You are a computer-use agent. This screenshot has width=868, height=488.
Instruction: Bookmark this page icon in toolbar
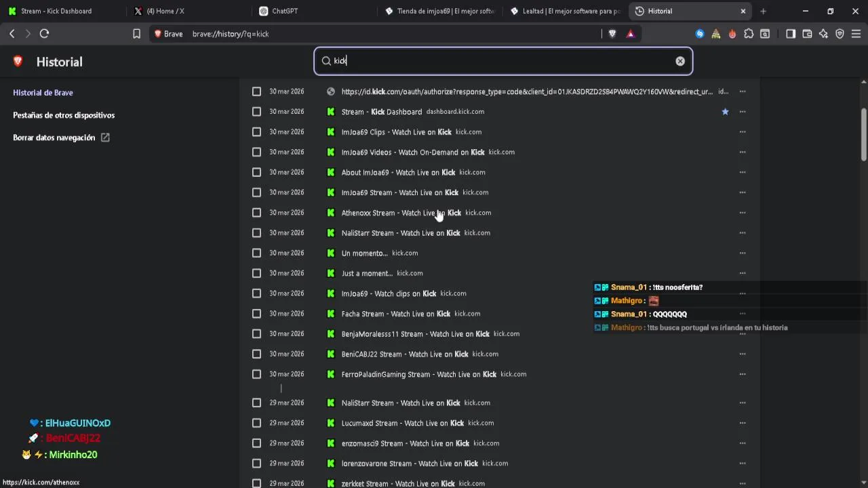[136, 34]
